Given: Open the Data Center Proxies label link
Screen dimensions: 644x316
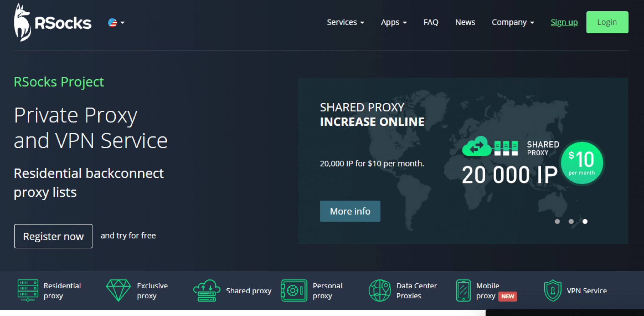Looking at the screenshot, I should pos(416,291).
